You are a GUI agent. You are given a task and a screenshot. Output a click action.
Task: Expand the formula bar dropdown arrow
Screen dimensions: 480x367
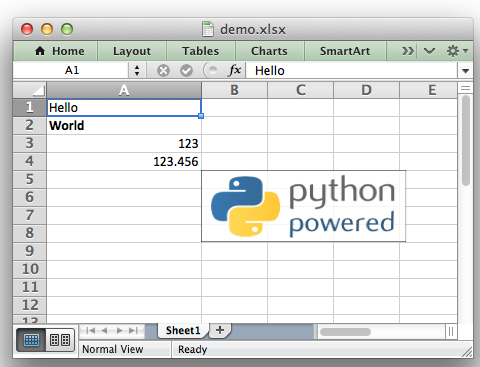click(x=466, y=71)
